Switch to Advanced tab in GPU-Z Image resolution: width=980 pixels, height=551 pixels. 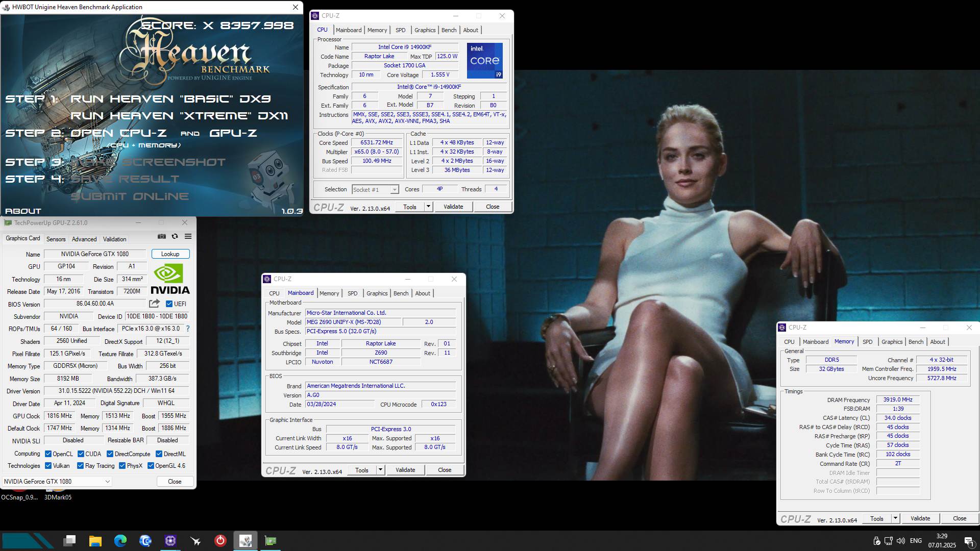[x=84, y=239]
